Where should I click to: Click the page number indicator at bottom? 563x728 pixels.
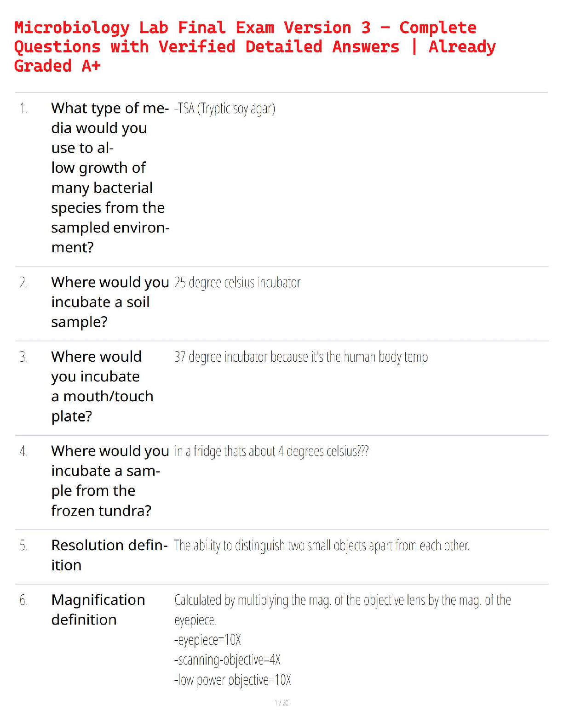[281, 703]
